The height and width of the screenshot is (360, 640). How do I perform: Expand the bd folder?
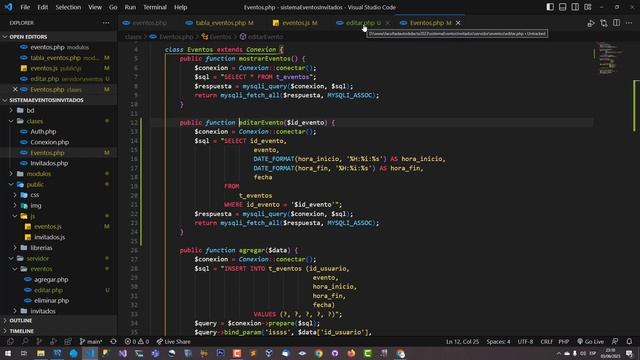point(58,111)
